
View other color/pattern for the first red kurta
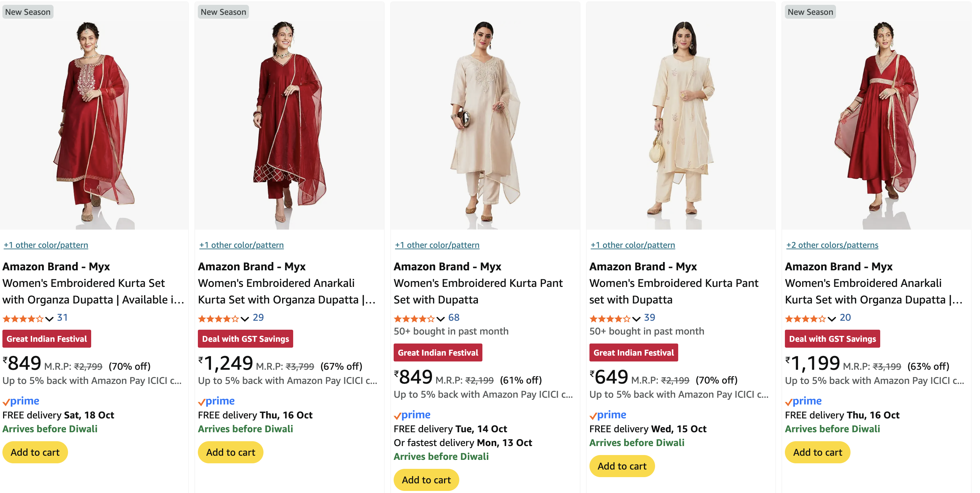coord(46,245)
